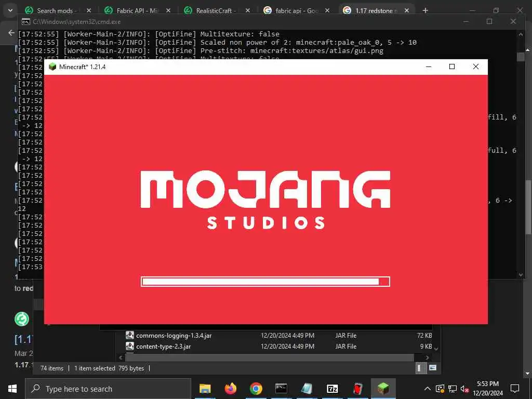Screen dimensions: 532x399
Task: Switch to Command Prompt taskbar icon
Action: [x=281, y=389]
